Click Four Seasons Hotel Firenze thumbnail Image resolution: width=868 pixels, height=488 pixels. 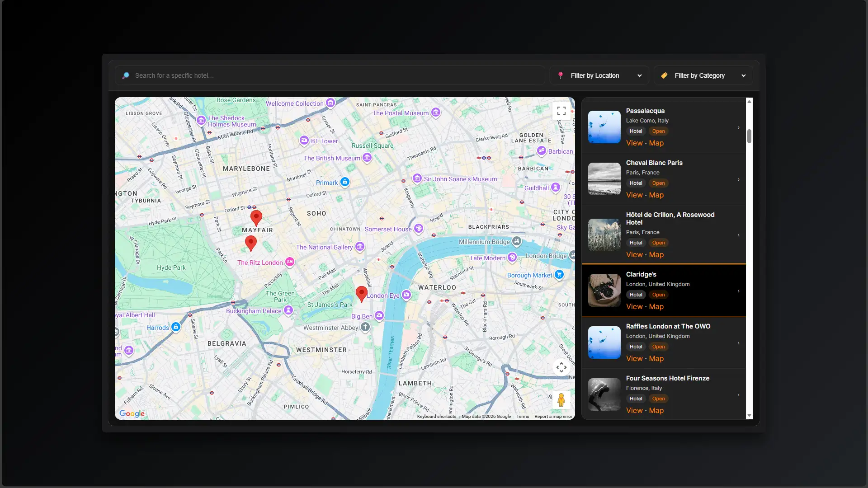(604, 394)
